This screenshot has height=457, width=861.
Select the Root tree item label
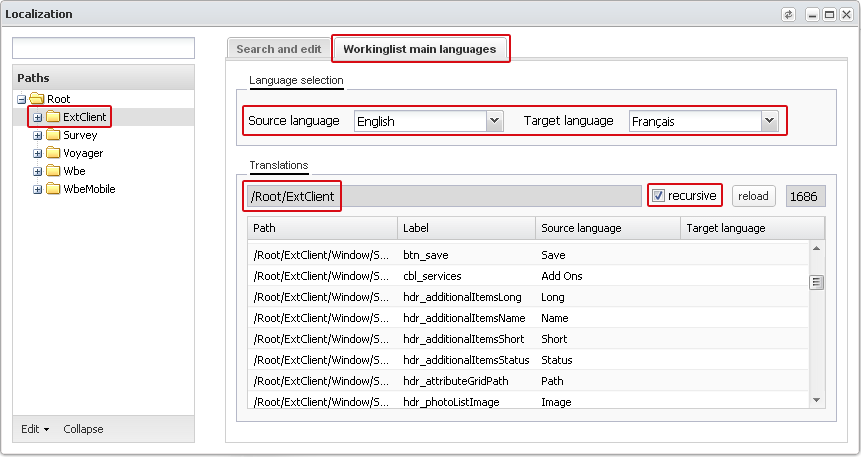point(59,99)
